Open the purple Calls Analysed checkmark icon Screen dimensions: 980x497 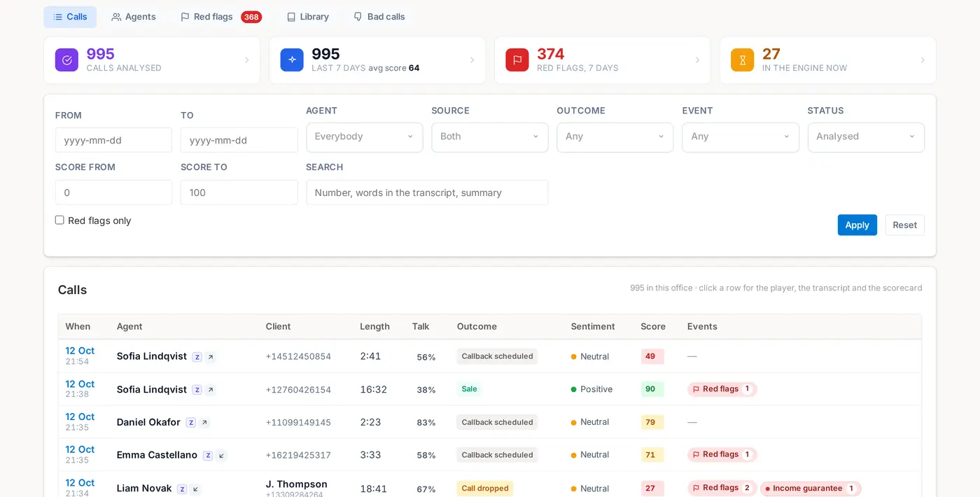coord(66,60)
